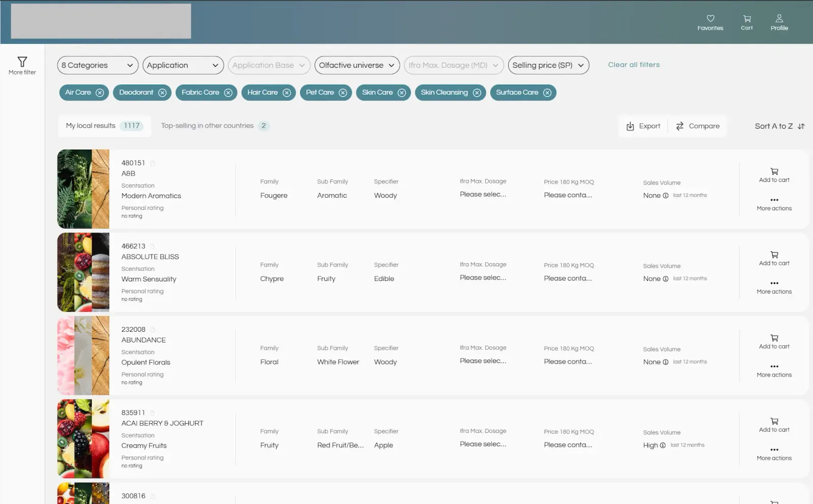Copy code 480151 with copy icon
This screenshot has width=813, height=504.
(152, 163)
